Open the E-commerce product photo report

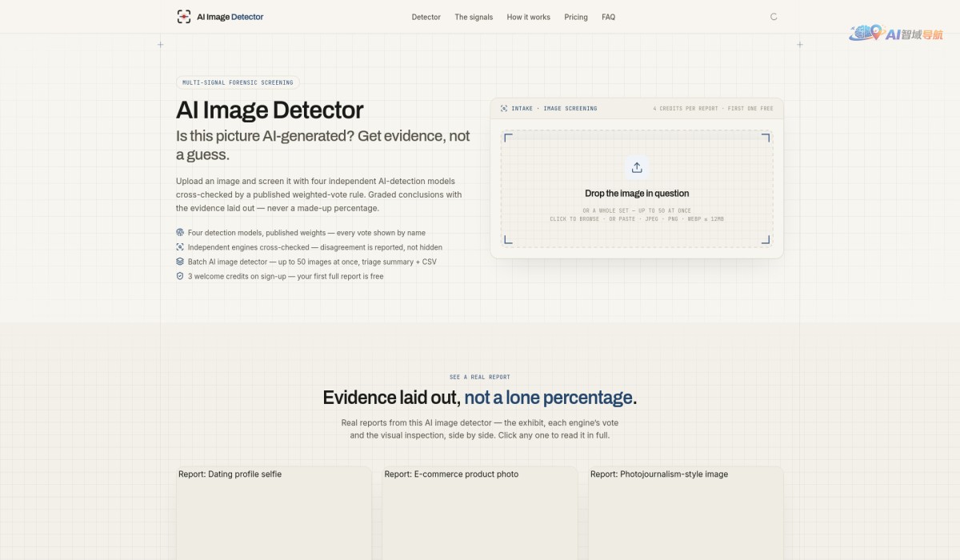tap(480, 512)
